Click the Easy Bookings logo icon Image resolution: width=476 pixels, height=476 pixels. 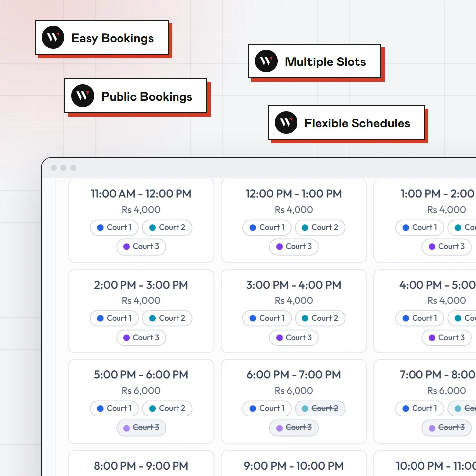point(53,37)
